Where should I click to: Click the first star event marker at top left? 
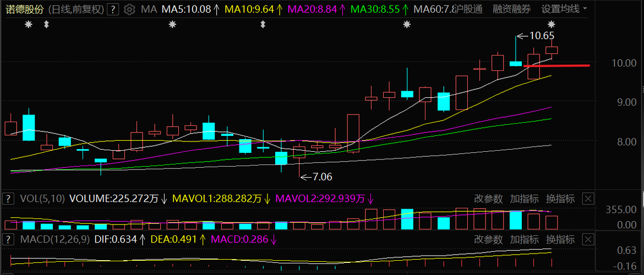coord(28,25)
